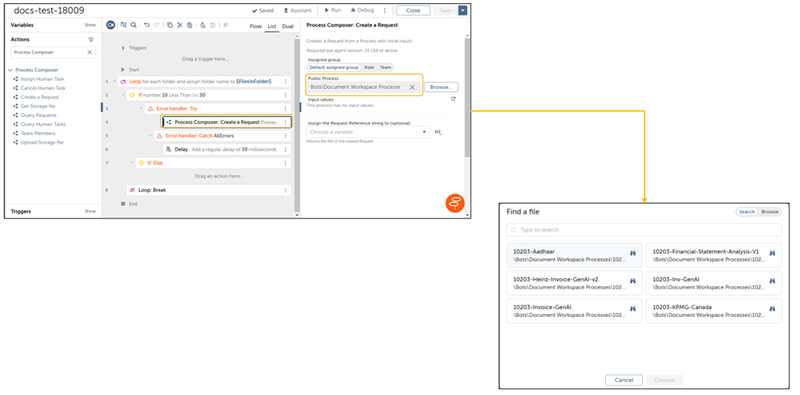
Task: Open the Choose a variable dropdown
Action: click(x=368, y=132)
